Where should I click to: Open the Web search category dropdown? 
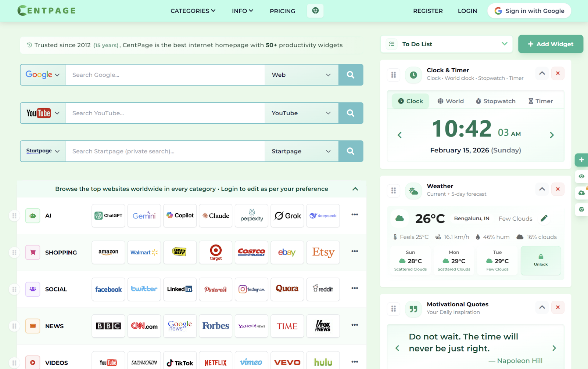(301, 75)
